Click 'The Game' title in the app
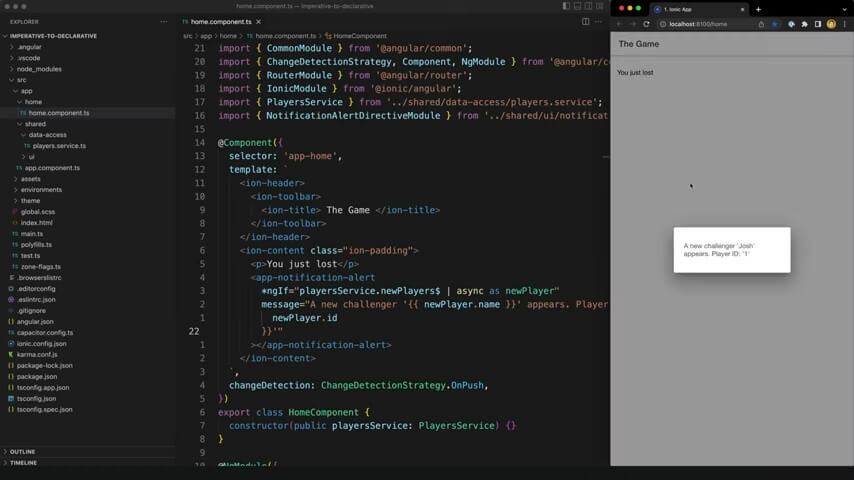Image resolution: width=854 pixels, height=480 pixels. [638, 44]
